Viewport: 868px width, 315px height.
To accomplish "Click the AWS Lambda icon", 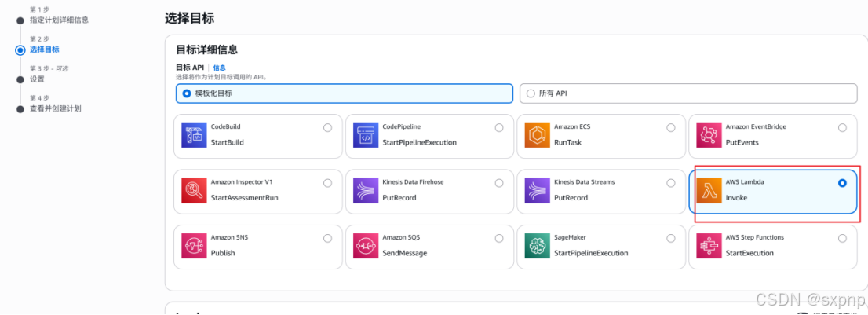I will pos(709,190).
